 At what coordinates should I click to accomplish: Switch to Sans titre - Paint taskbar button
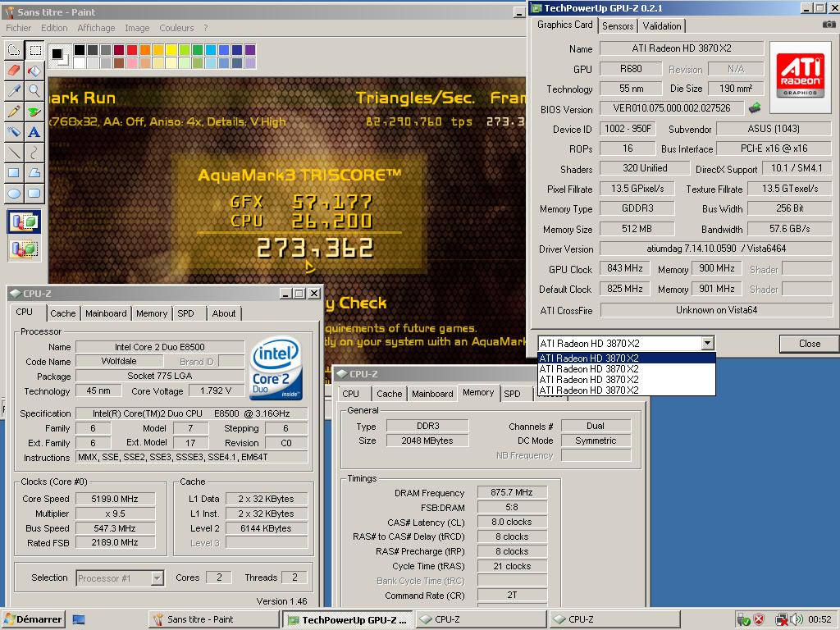pyautogui.click(x=213, y=620)
